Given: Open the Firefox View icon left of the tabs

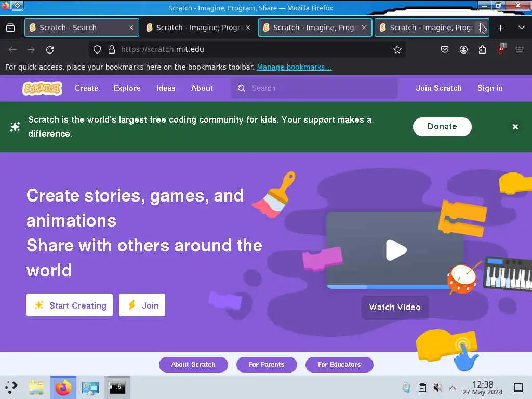Looking at the screenshot, I should [10, 28].
